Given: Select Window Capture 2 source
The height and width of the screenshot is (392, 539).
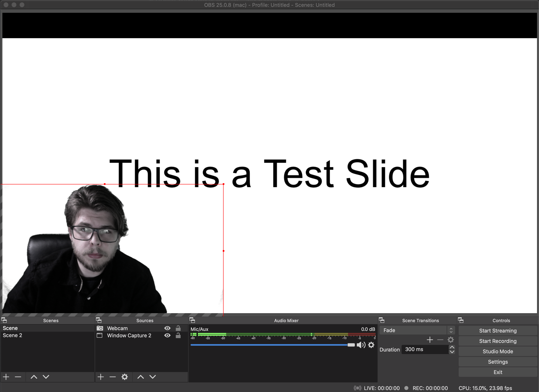Looking at the screenshot, I should (129, 336).
